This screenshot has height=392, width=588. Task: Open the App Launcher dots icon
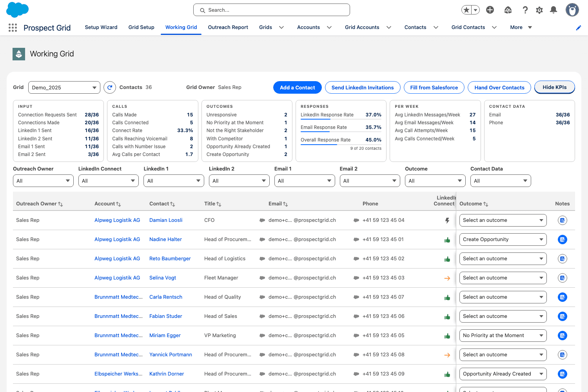point(13,27)
